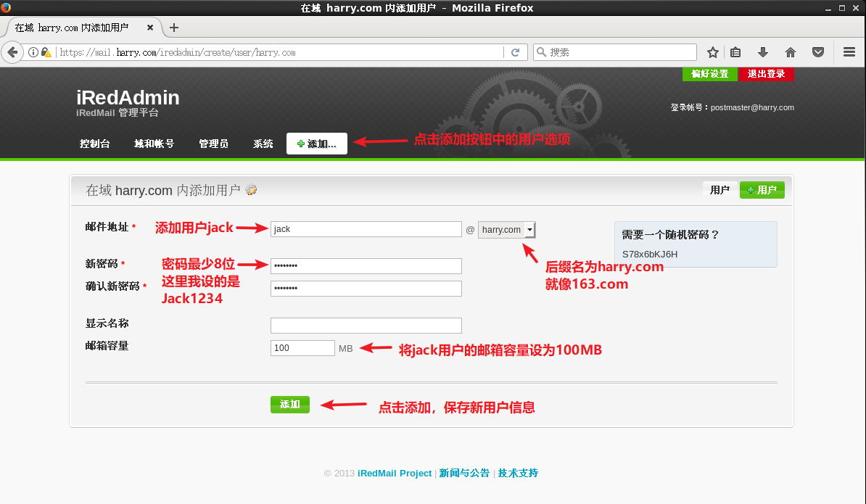This screenshot has width=866, height=504.
Task: Click the insecure connection lock warning icon
Action: [46, 52]
